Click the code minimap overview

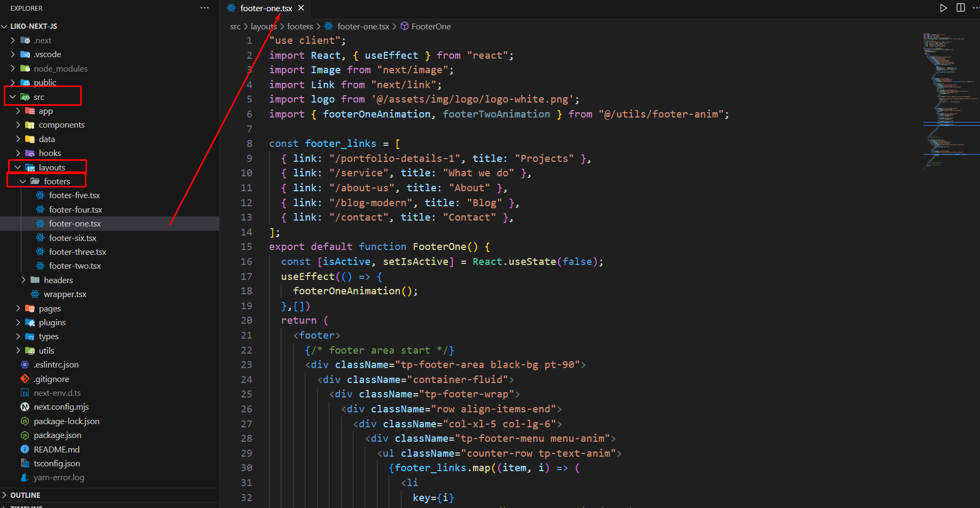pos(950,101)
